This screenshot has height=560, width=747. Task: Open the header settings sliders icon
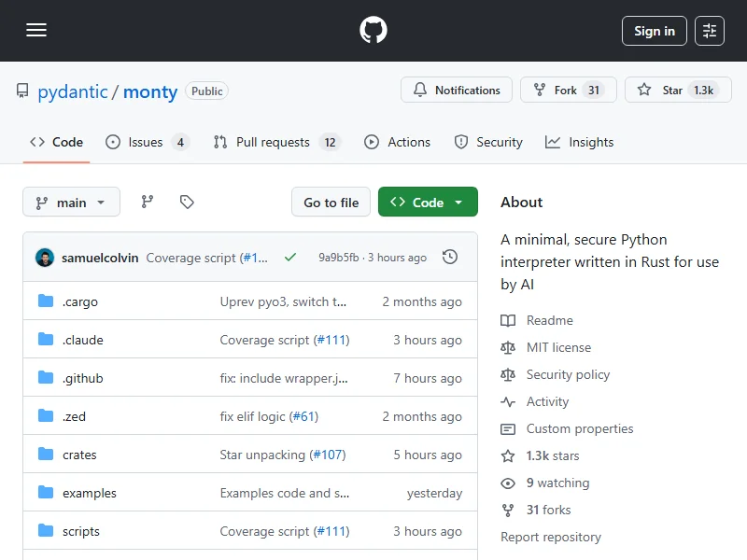(710, 31)
